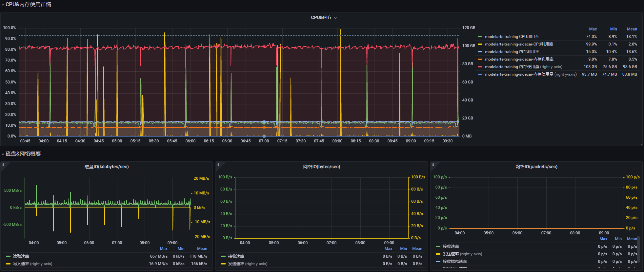This screenshot has width=644, height=272.
Task: Click the CPU&内存 panel resize handle
Action: [641, 144]
